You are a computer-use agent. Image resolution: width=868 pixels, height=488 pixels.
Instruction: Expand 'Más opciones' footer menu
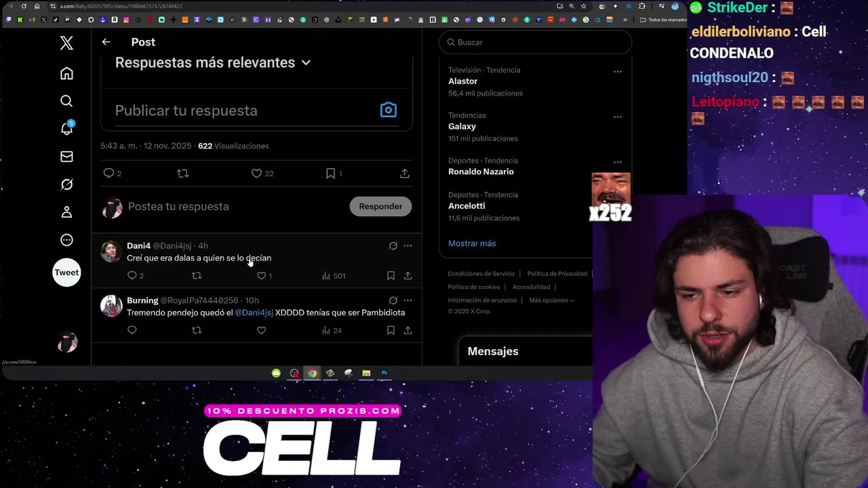[x=551, y=300]
